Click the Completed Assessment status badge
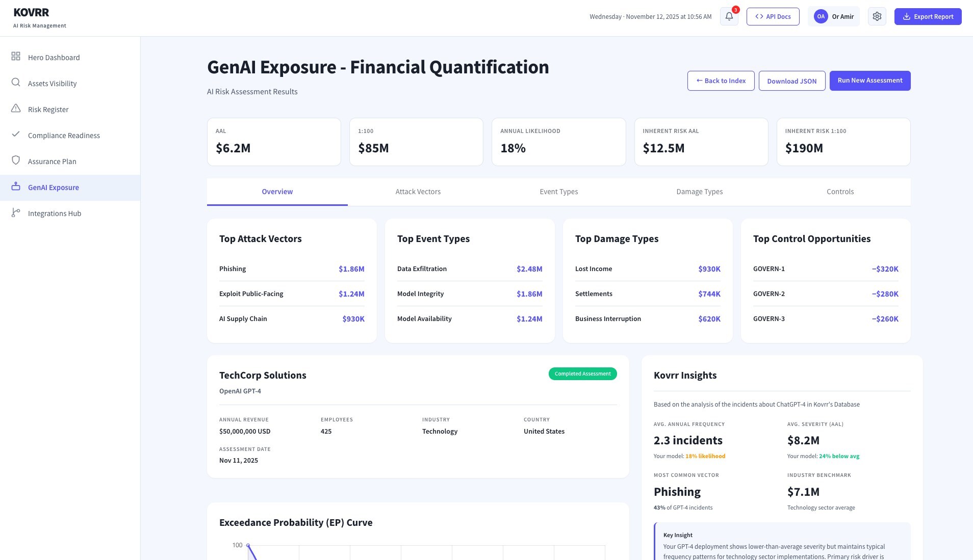 (x=582, y=374)
